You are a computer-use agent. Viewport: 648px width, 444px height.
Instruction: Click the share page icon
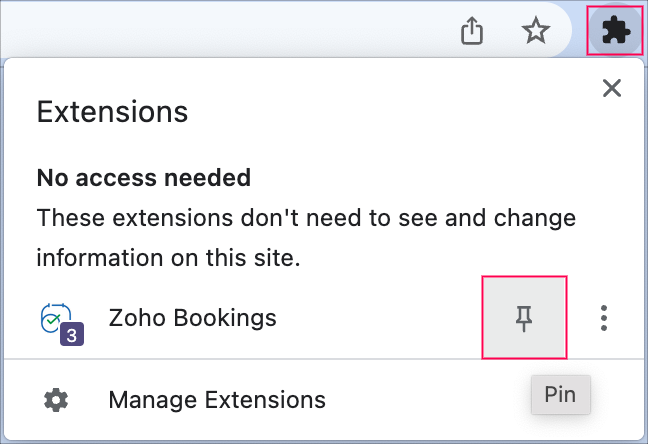tap(471, 32)
